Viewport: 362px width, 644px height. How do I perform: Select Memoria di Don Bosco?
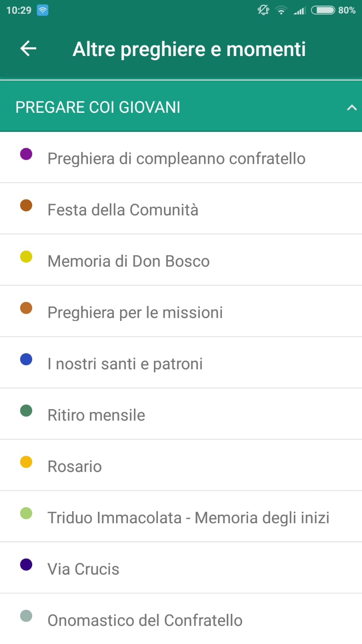click(128, 261)
